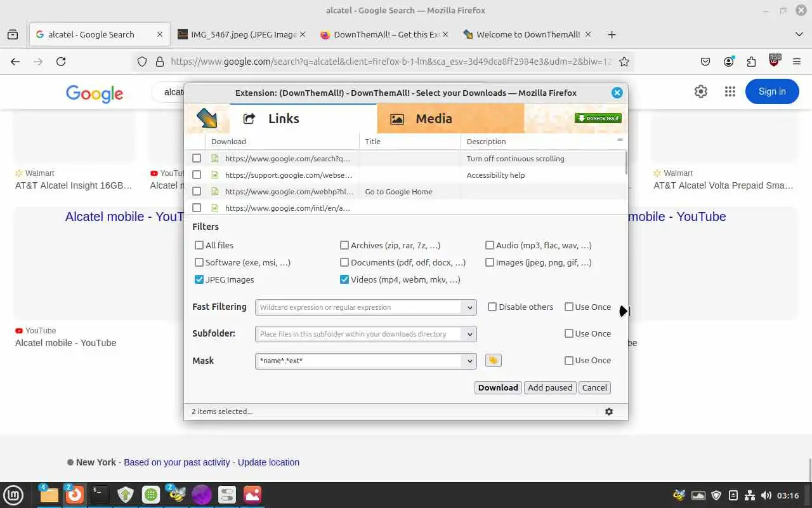Open the Firefox hamburger menu
The height and width of the screenshot is (508, 812).
coord(797,62)
